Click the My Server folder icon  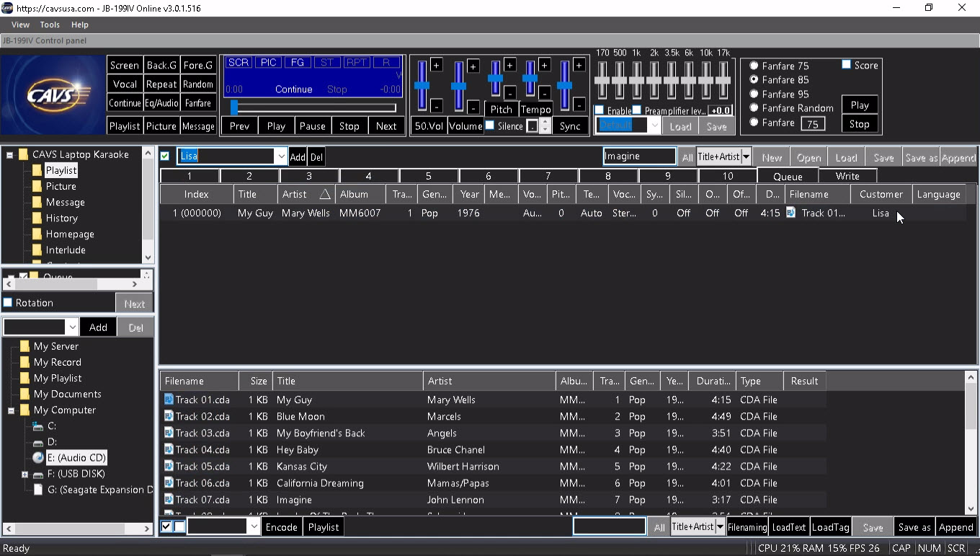click(x=25, y=346)
